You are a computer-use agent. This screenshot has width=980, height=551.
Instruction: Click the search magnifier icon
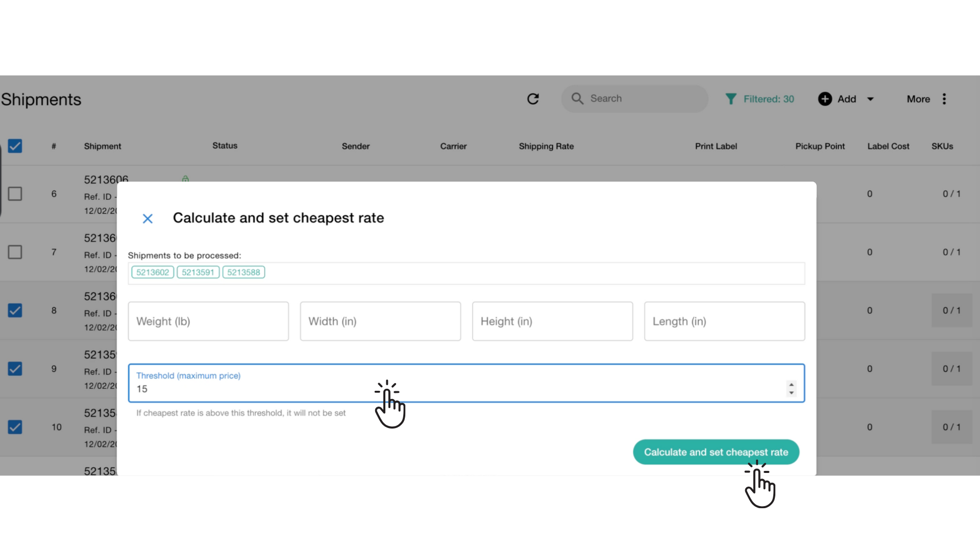(577, 98)
